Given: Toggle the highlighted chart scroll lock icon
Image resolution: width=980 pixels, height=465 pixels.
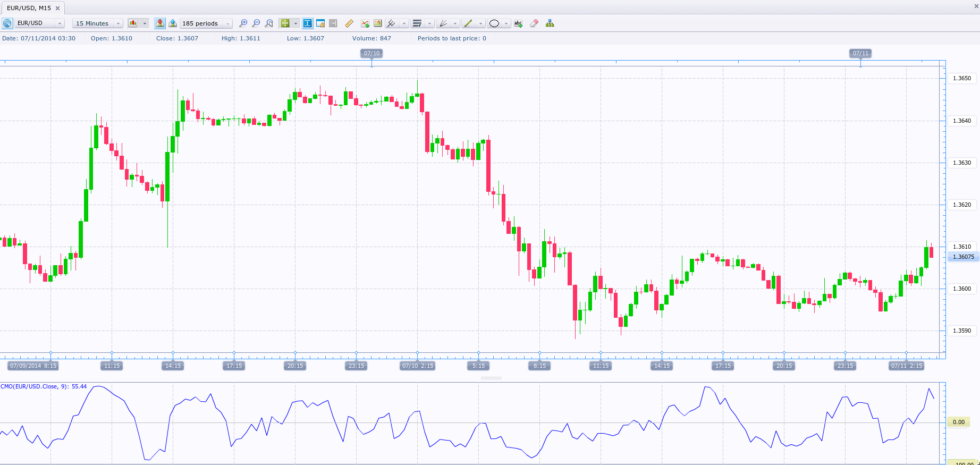Looking at the screenshot, I should [160, 23].
